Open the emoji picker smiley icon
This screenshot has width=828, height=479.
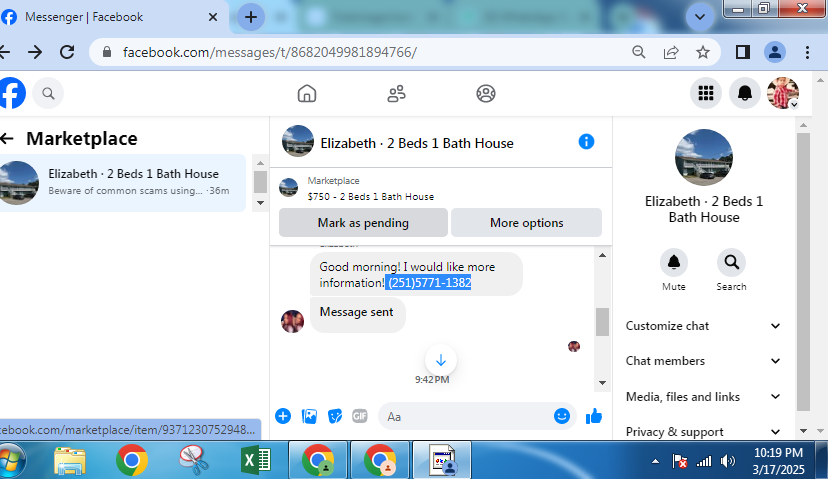(562, 416)
